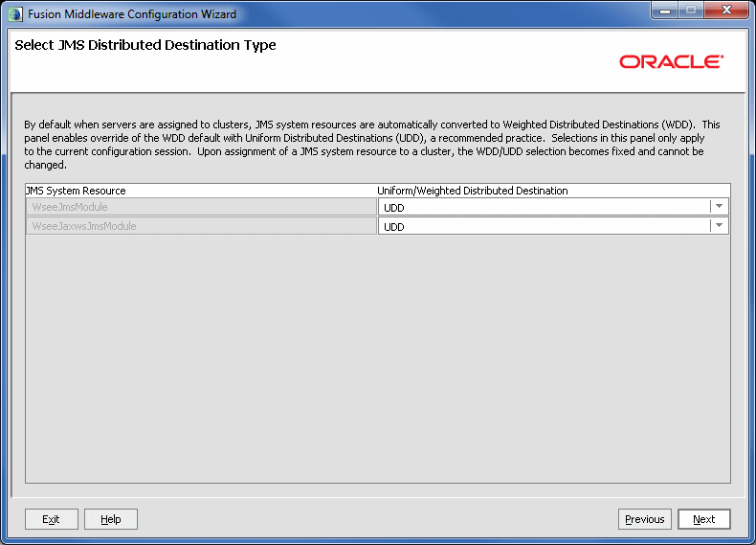Open the UDD combo box in the WseeJaxwsJmsModule row

(x=544, y=226)
